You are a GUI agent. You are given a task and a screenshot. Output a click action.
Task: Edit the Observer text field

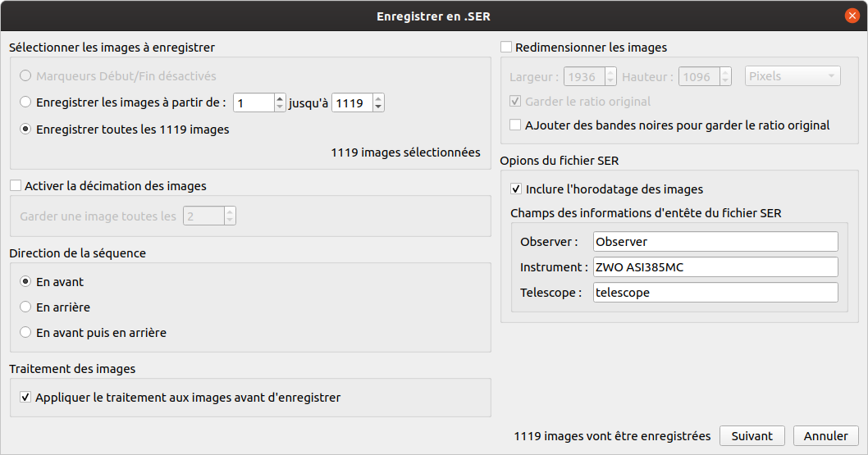click(715, 242)
